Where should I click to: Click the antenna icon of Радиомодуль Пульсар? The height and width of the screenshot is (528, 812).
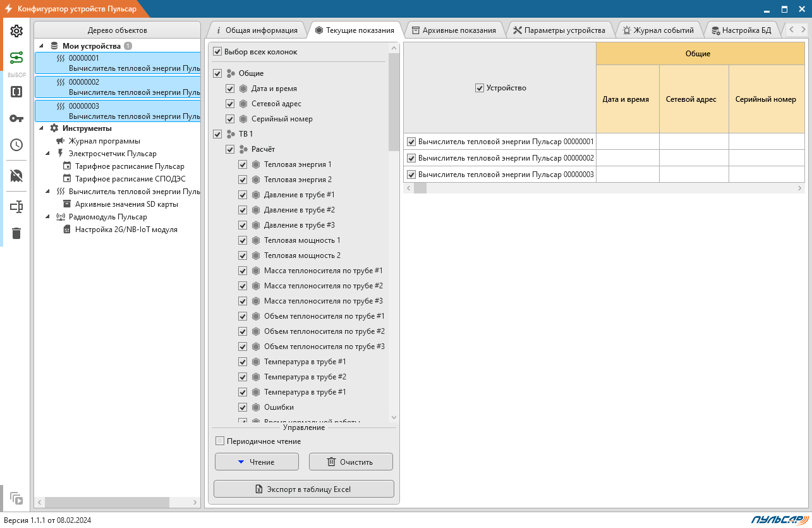(61, 217)
